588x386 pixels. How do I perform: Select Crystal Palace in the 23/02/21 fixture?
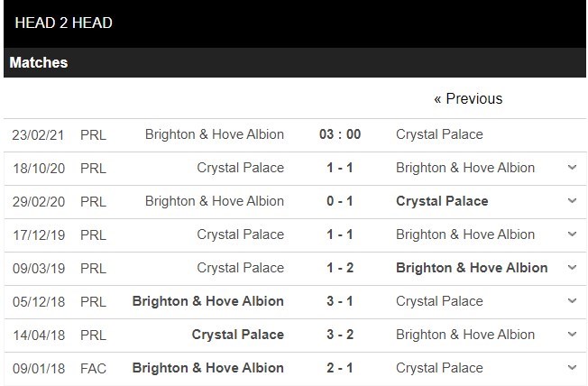[x=439, y=134]
